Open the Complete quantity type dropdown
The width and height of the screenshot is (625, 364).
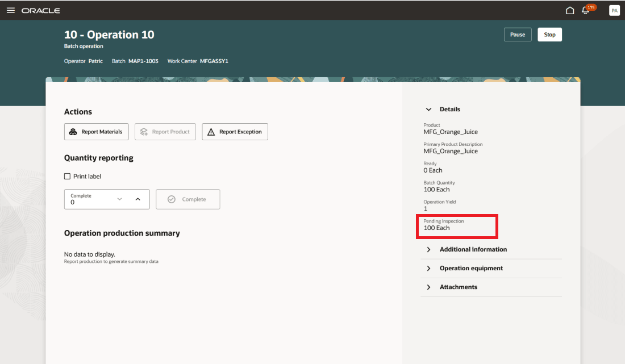[x=119, y=199]
